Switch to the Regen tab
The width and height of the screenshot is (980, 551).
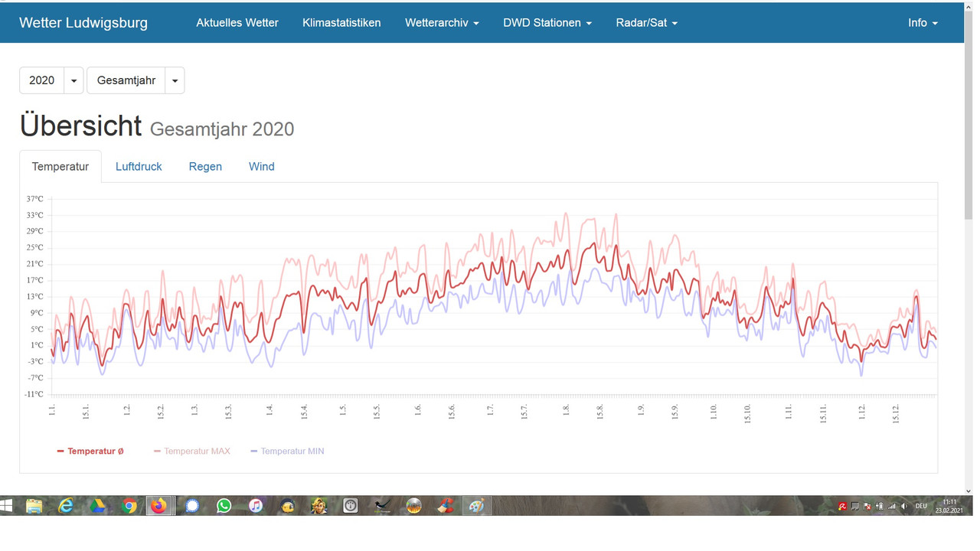point(205,167)
